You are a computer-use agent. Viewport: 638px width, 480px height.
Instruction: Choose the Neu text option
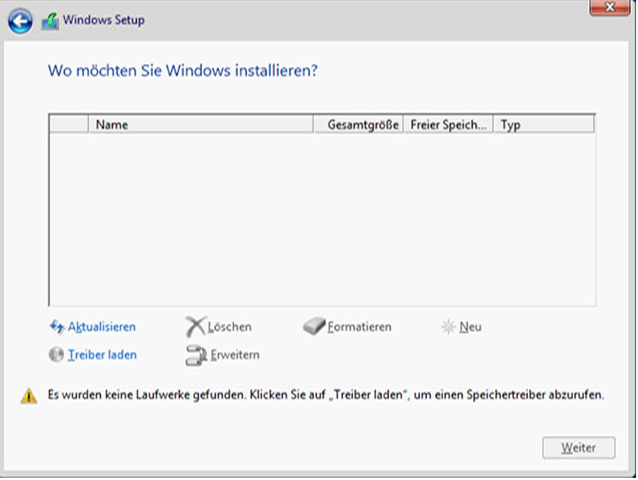(x=470, y=327)
